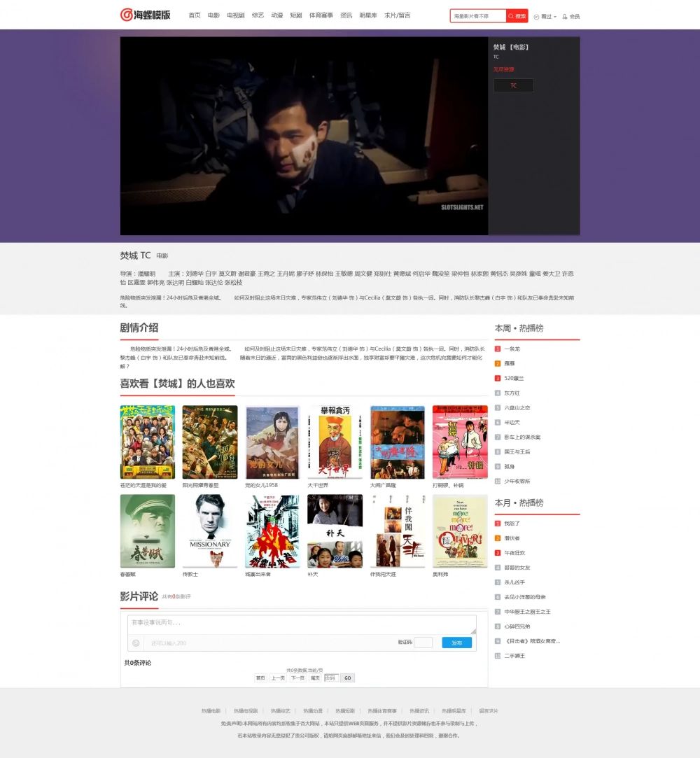
Task: Open 午夜狂欢 in the monthly ranking
Action: click(x=514, y=553)
